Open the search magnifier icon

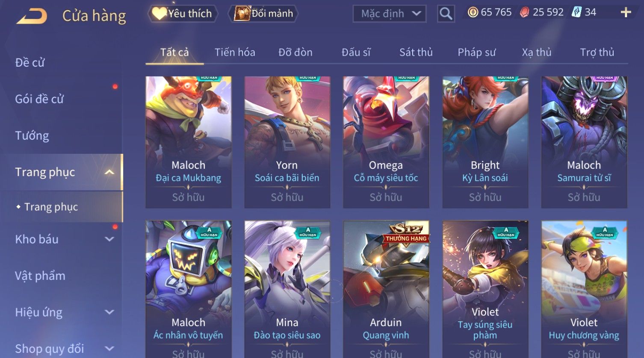click(x=446, y=14)
